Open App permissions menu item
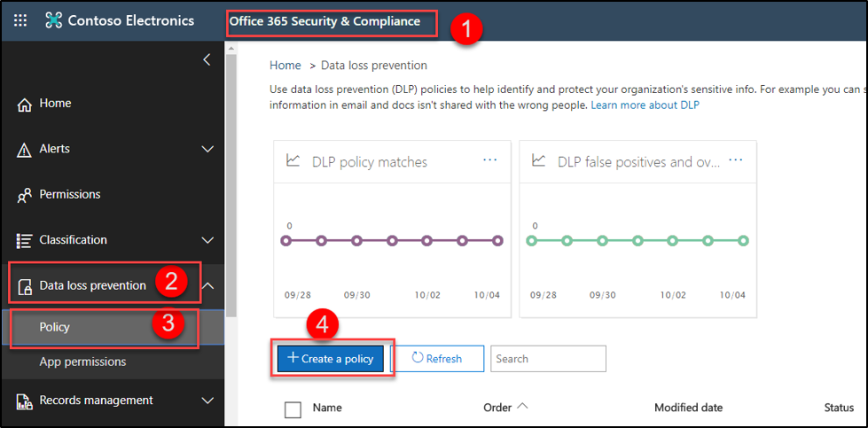 pyautogui.click(x=82, y=362)
